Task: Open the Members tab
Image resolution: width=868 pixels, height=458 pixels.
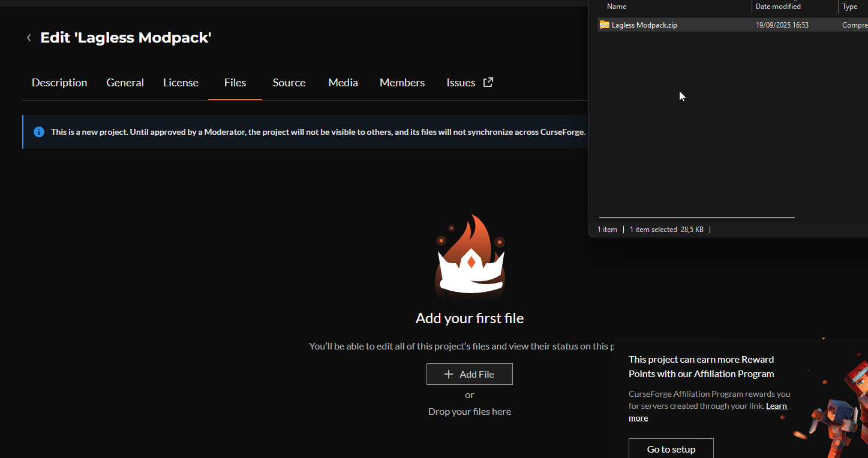Action: (x=402, y=82)
